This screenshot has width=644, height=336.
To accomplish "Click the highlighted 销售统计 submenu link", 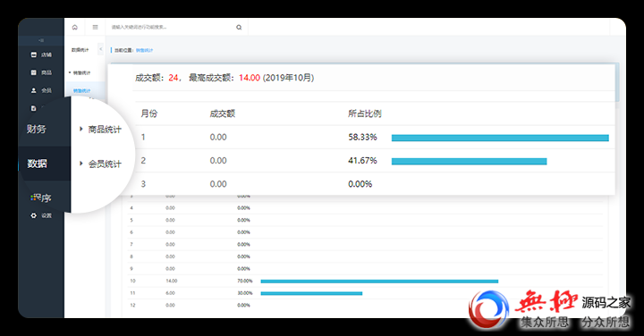I will tap(81, 90).
